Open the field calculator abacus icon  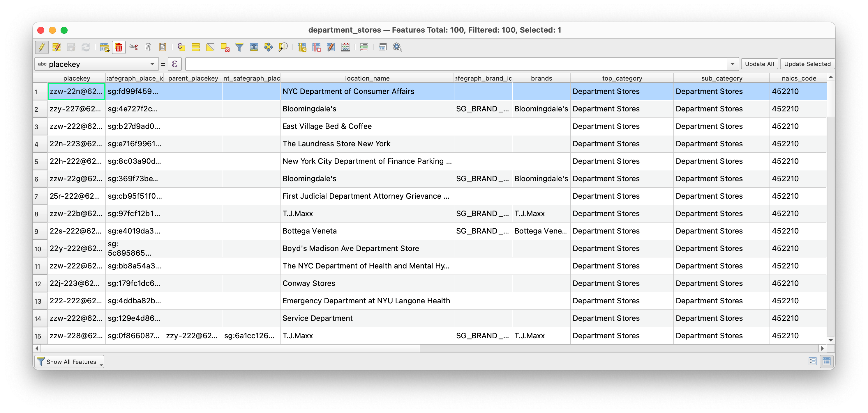[x=345, y=47]
